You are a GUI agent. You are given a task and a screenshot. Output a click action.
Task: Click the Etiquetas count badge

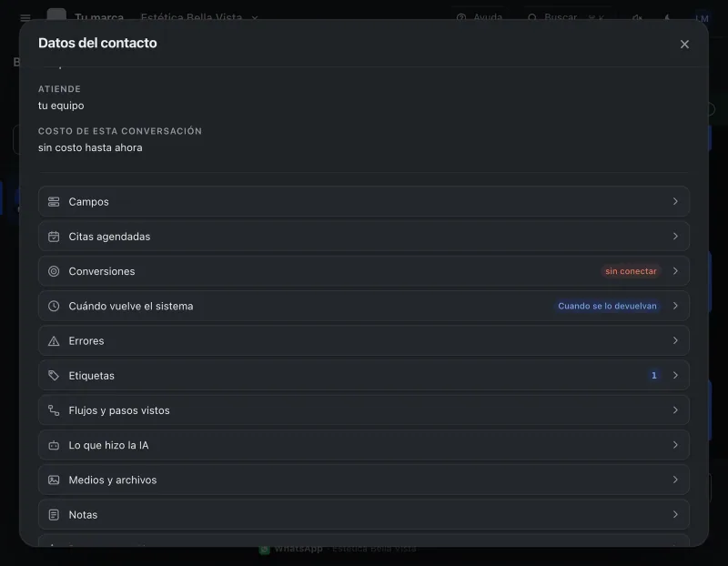tap(653, 376)
